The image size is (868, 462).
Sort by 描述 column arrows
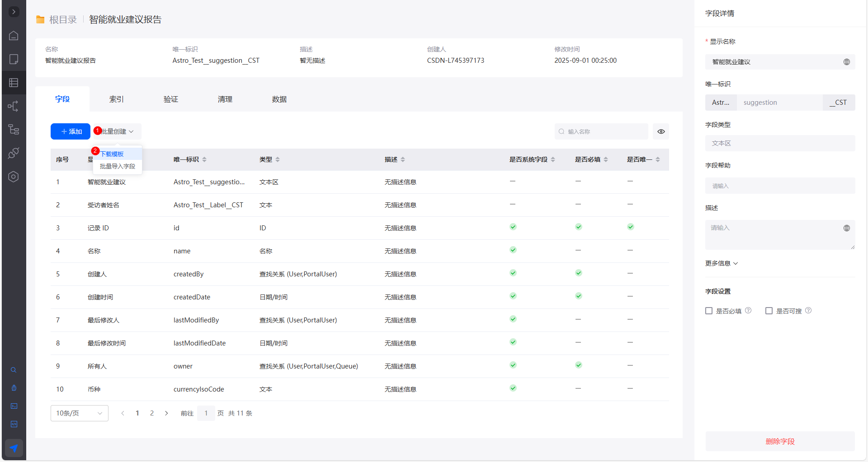403,159
